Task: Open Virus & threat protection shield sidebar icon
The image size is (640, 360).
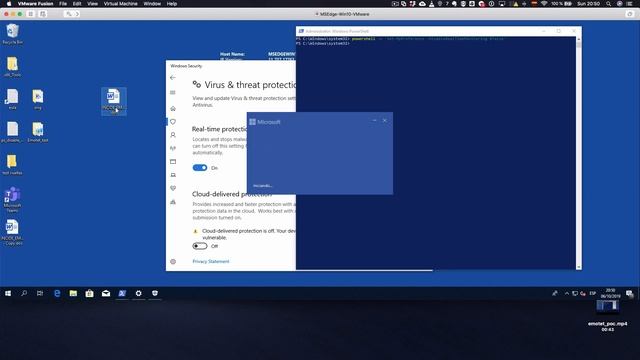Action: [x=173, y=122]
